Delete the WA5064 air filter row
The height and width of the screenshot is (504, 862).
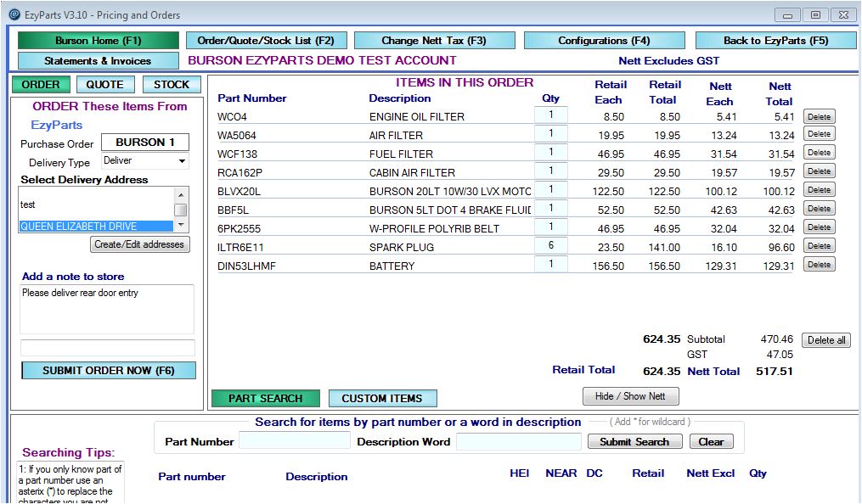pyautogui.click(x=820, y=134)
